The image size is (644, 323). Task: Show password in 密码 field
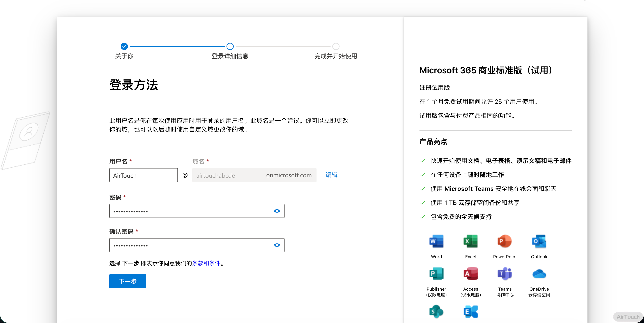coord(277,211)
